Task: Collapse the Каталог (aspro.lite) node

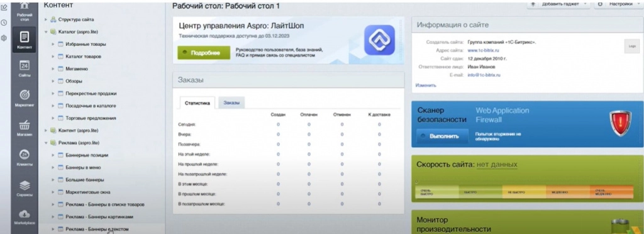Action: click(x=46, y=31)
